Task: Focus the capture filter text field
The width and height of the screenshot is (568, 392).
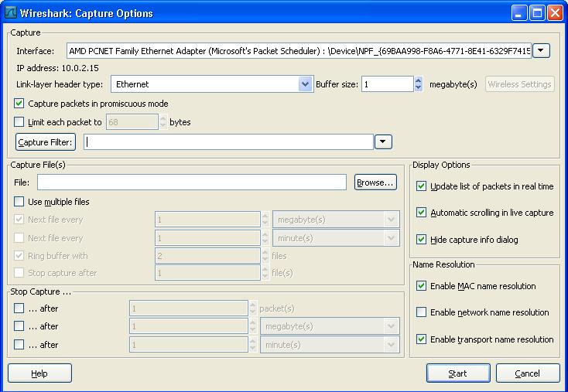Action: click(228, 142)
